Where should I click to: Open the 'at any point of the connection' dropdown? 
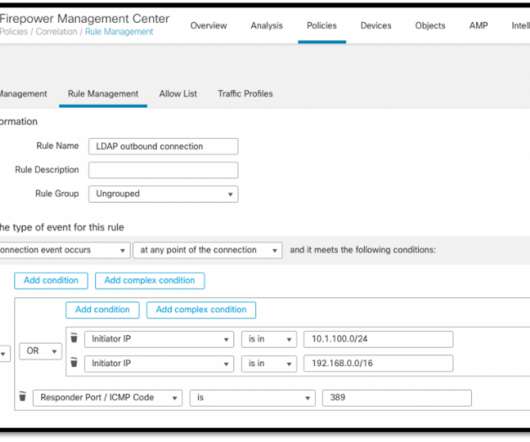208,250
